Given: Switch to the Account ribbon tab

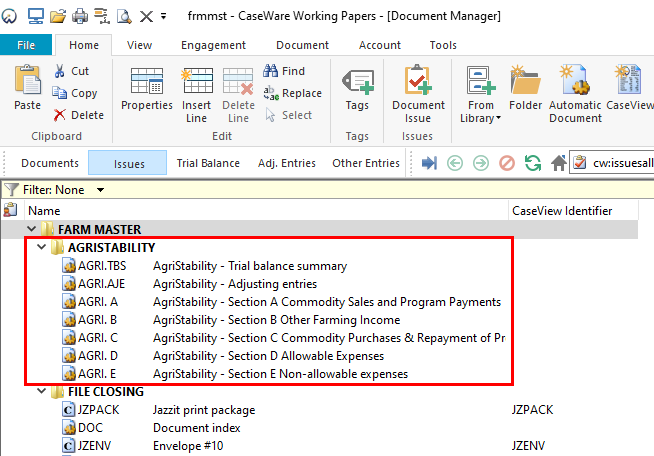Looking at the screenshot, I should (380, 45).
